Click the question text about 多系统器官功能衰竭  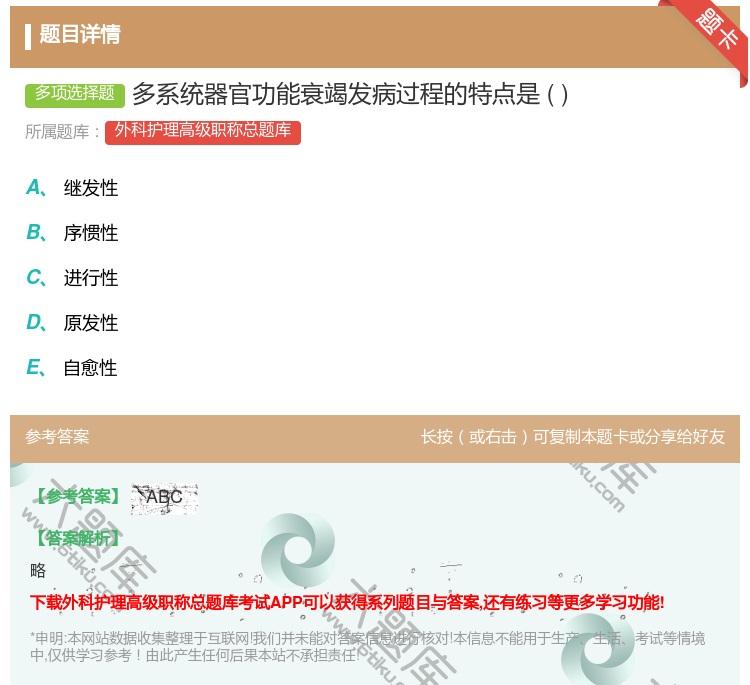(x=350, y=94)
